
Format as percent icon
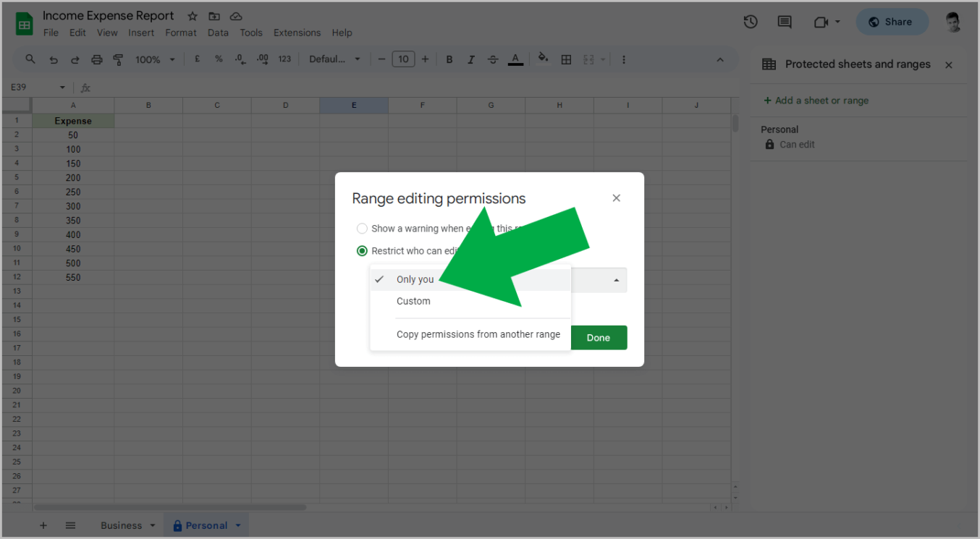[x=219, y=59]
